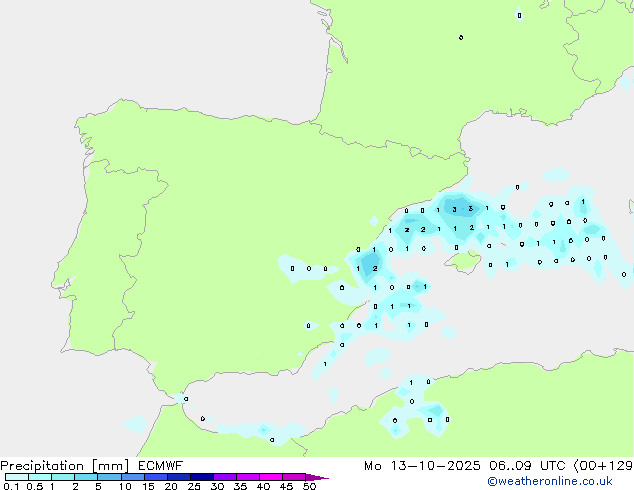Click the 20 legend scale value

pos(171,486)
